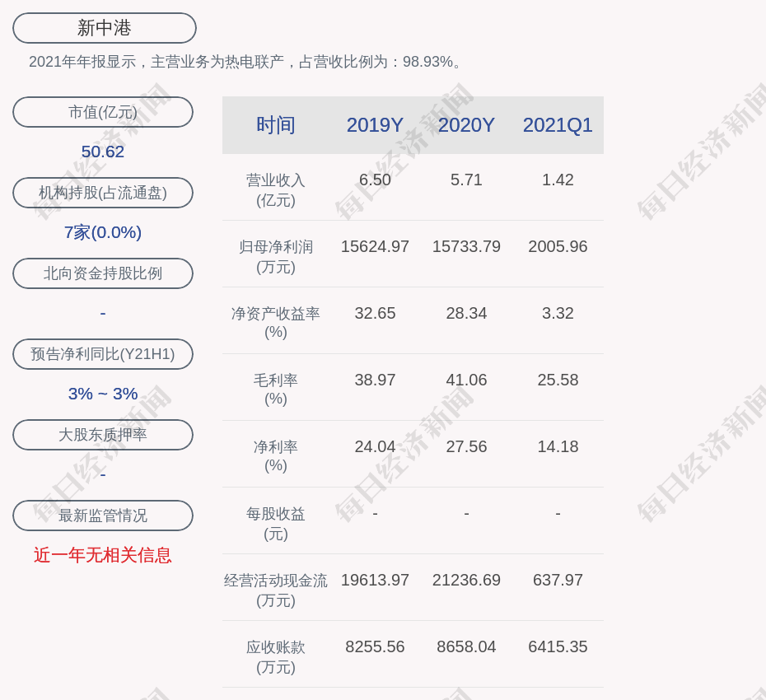Click the ROE value 32.65

(375, 313)
